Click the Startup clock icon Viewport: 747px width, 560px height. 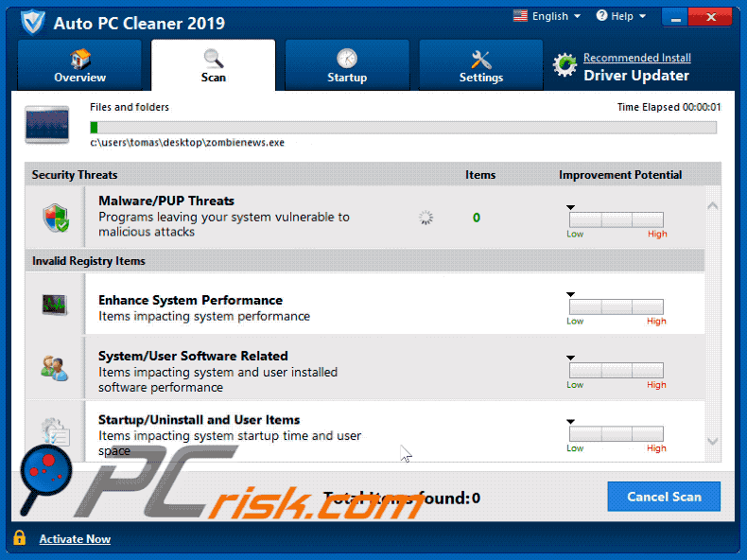tap(347, 58)
